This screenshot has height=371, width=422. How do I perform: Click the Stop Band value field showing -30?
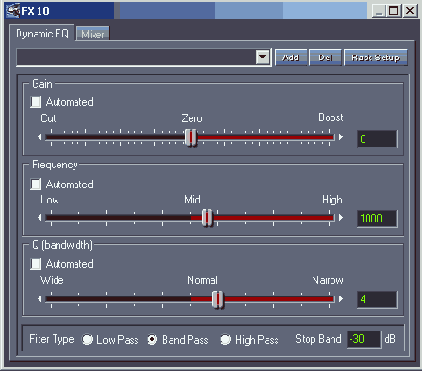point(364,339)
